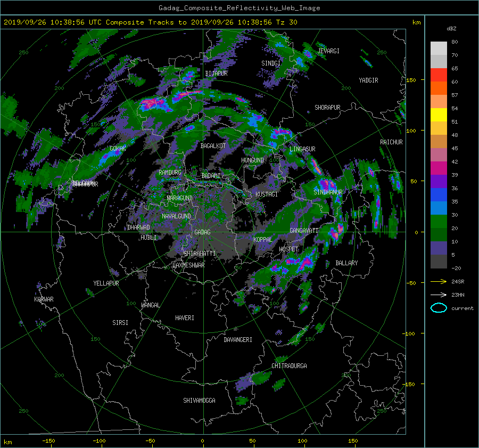Click the LAXMESHWAR city label
Screen dimensions: 479x448
coord(188,265)
